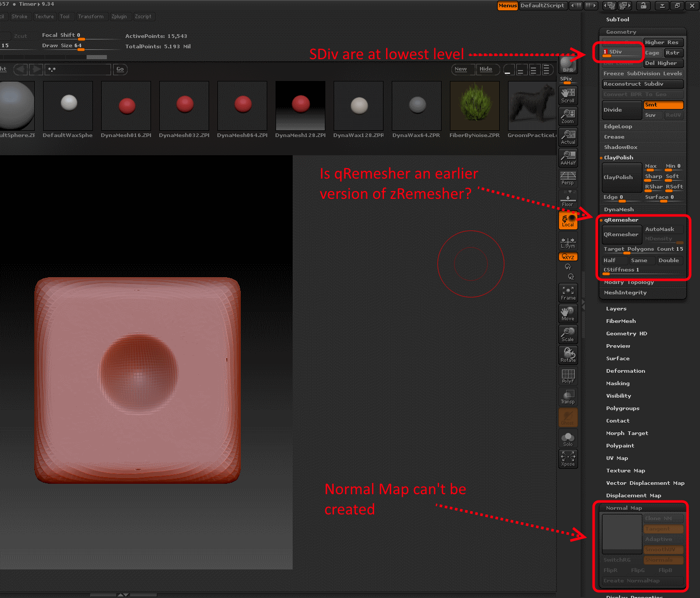Image resolution: width=700 pixels, height=598 pixels.
Task: Expand the ShadowBox subsection
Action: (x=621, y=147)
